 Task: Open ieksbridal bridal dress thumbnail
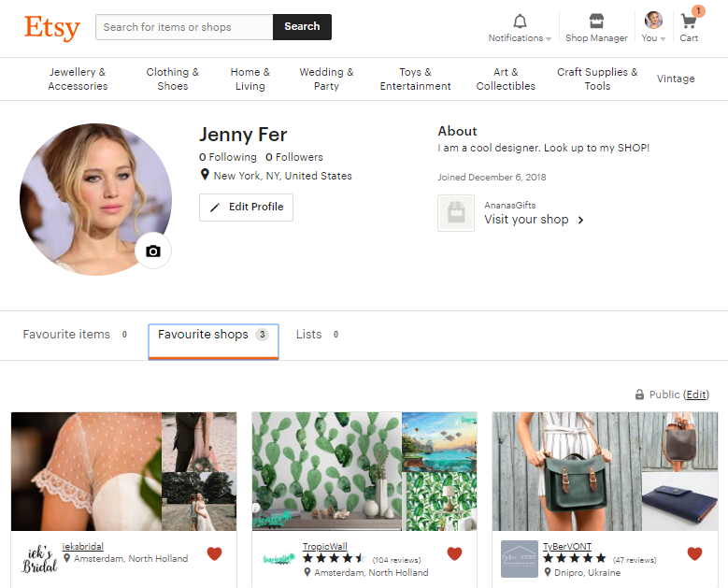click(x=86, y=471)
